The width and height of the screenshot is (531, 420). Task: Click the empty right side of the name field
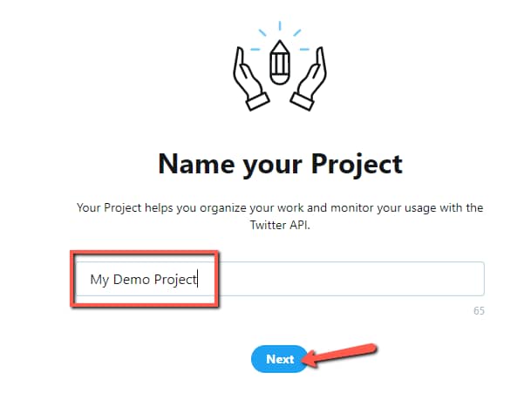coord(366,279)
